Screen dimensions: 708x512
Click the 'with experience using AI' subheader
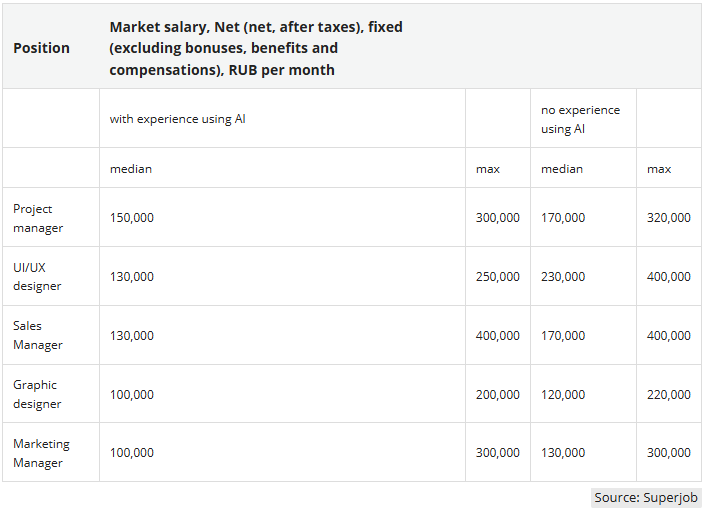coord(177,119)
